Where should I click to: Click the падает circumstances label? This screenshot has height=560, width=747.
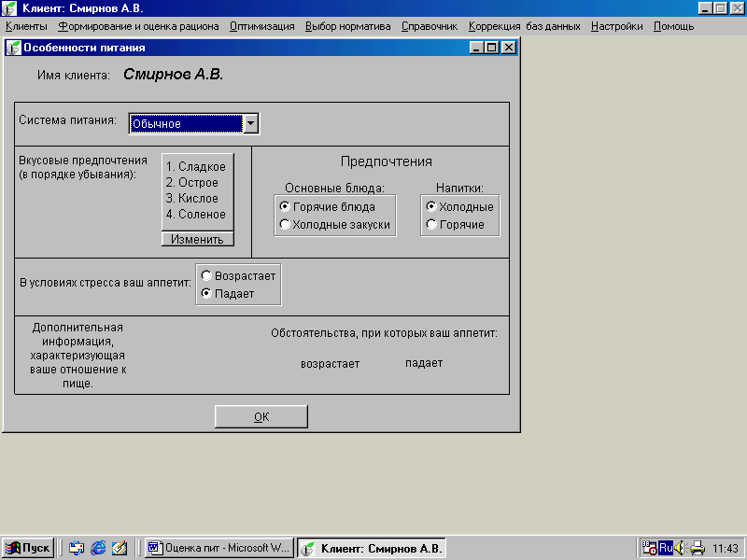click(x=424, y=363)
